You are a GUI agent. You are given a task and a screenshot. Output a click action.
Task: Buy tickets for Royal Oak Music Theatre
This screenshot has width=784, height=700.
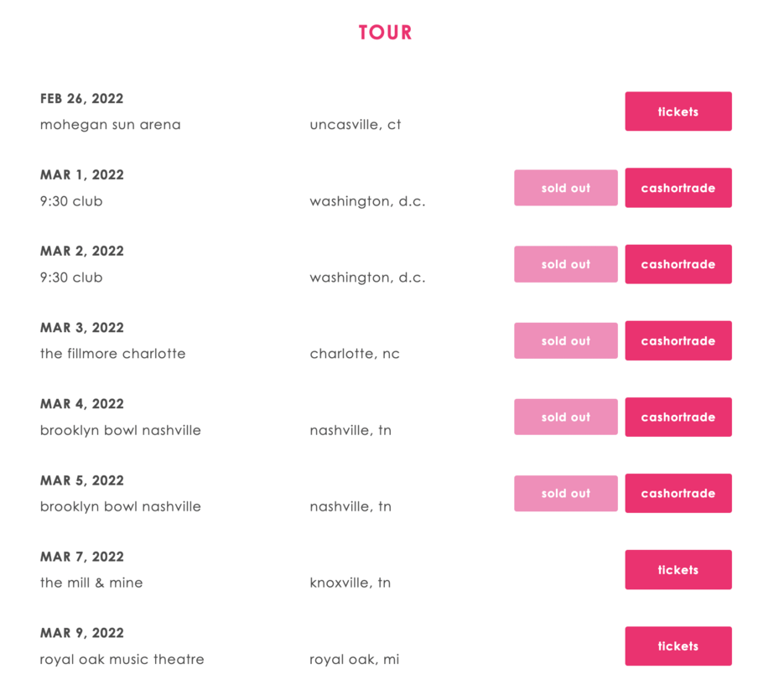[x=678, y=646]
